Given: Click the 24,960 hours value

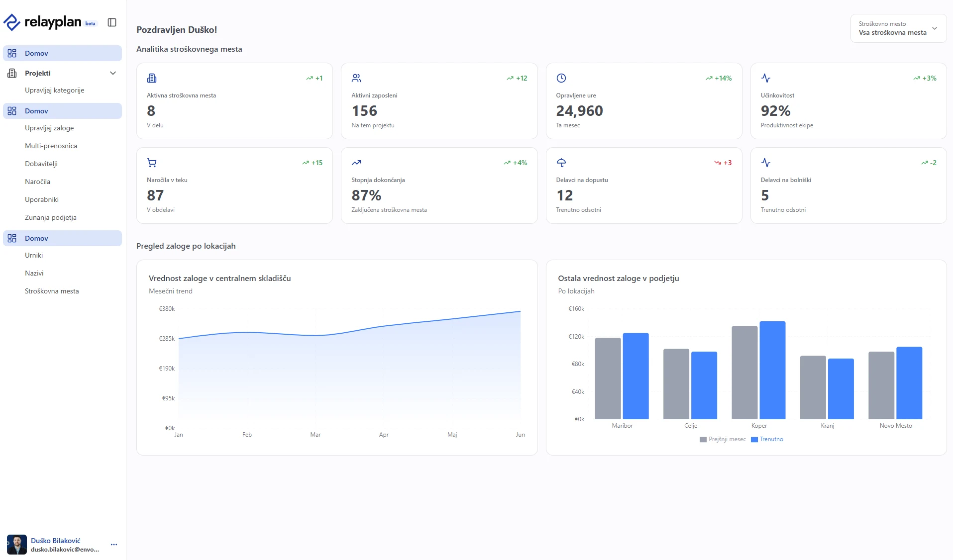Looking at the screenshot, I should click(x=580, y=111).
